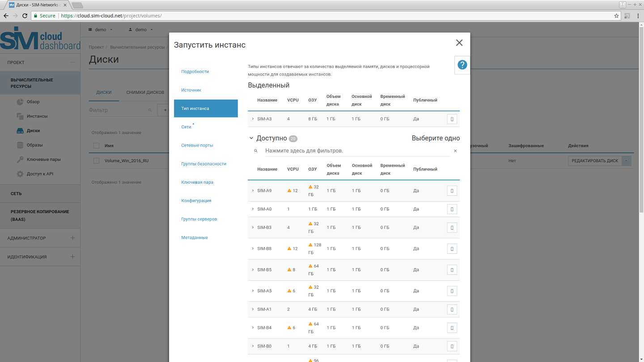This screenshot has width=644, height=362.
Task: Open the Метаданные step
Action: 194,238
